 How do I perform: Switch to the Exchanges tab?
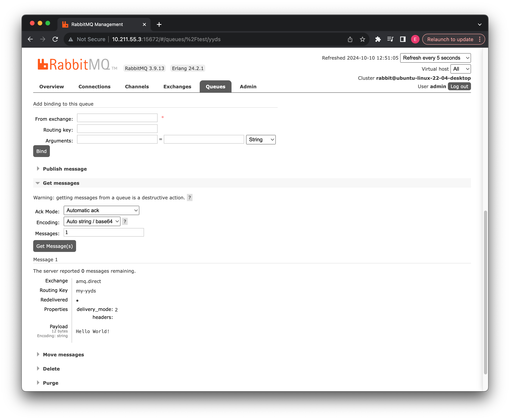tap(177, 87)
